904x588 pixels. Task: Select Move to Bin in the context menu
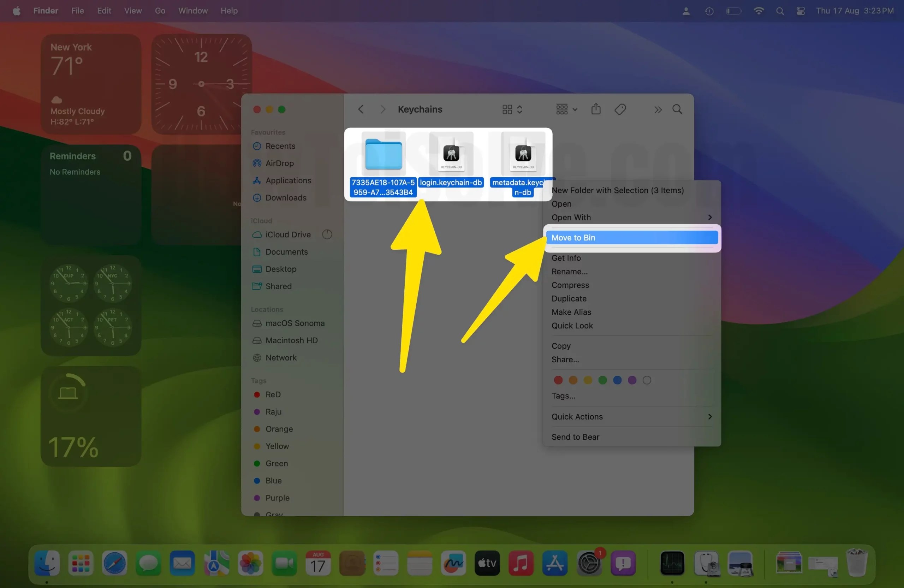[x=631, y=237]
